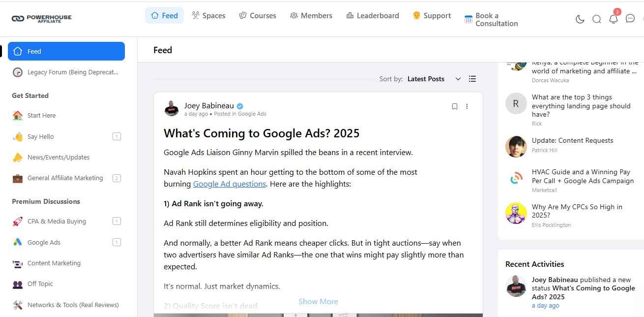Viewport: 644px width, 317px height.
Task: Click the General Affiliate Marketing briefcase icon
Action: click(18, 178)
